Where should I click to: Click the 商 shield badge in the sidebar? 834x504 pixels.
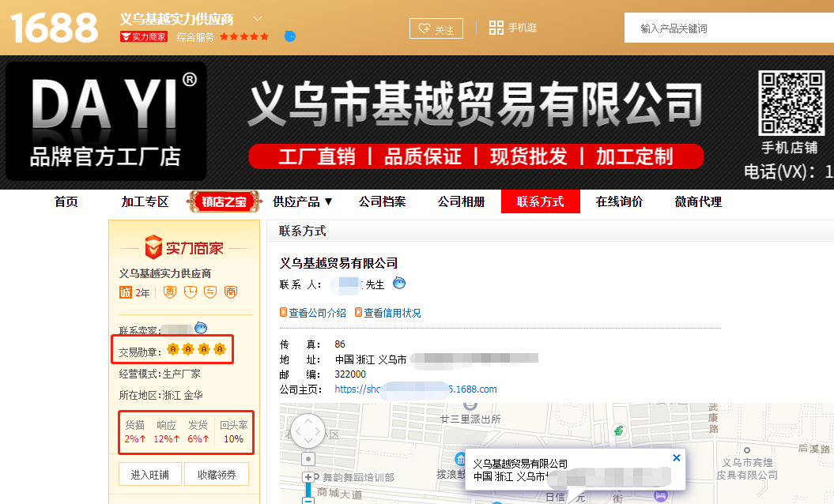(231, 291)
